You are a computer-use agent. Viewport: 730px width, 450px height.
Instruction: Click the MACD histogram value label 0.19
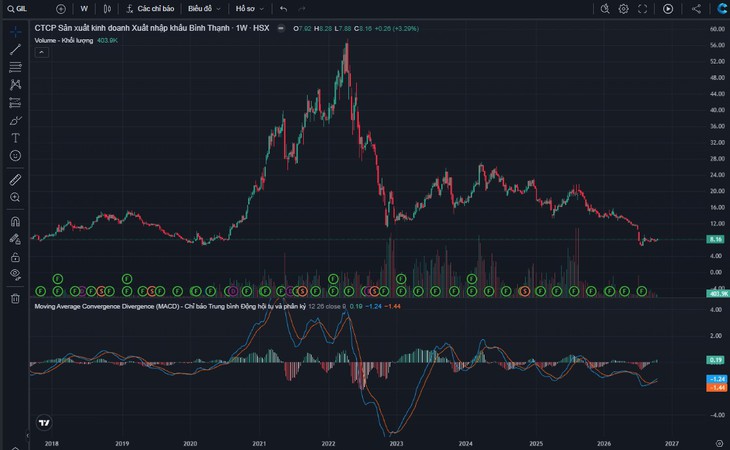pyautogui.click(x=716, y=360)
